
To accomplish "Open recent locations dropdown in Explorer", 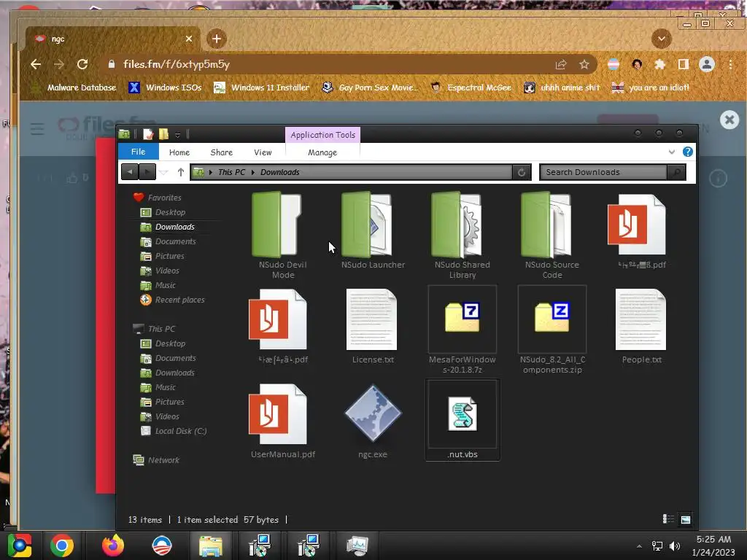I will pyautogui.click(x=163, y=172).
